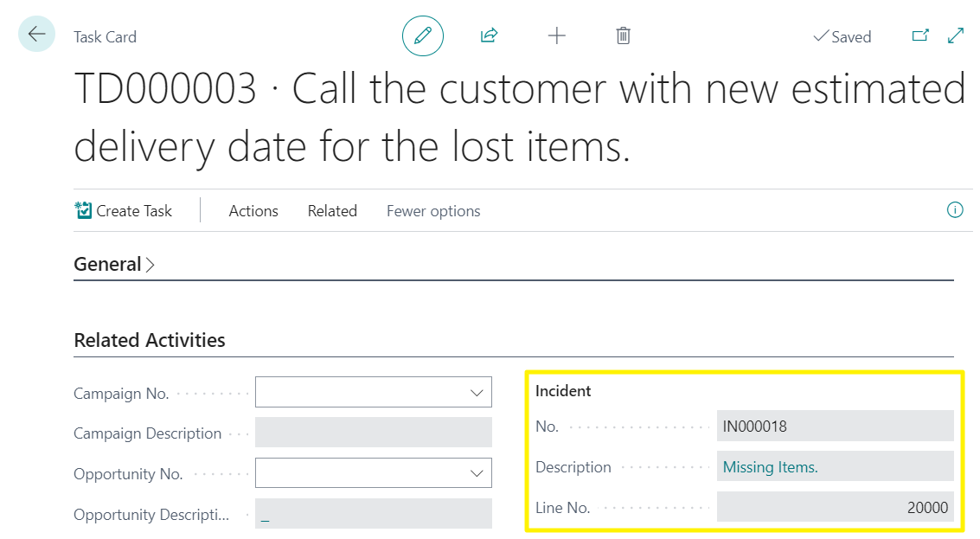Delete the task using the trash icon

pos(623,36)
